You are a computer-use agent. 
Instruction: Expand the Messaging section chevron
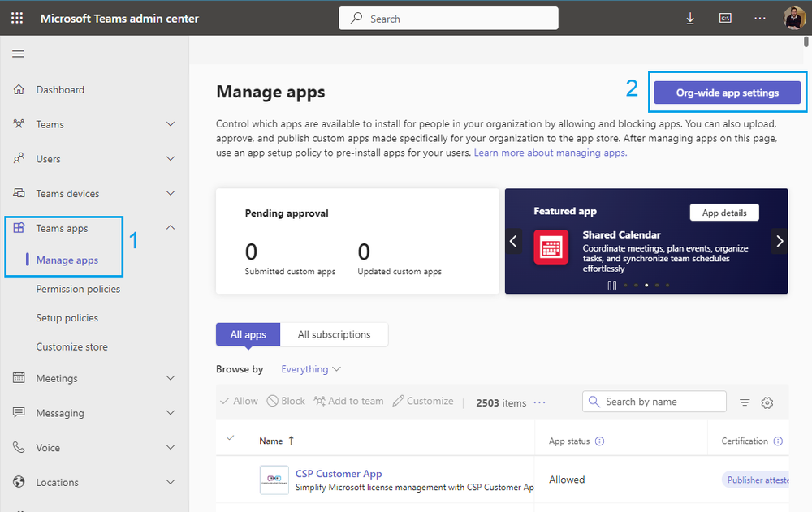click(x=171, y=413)
